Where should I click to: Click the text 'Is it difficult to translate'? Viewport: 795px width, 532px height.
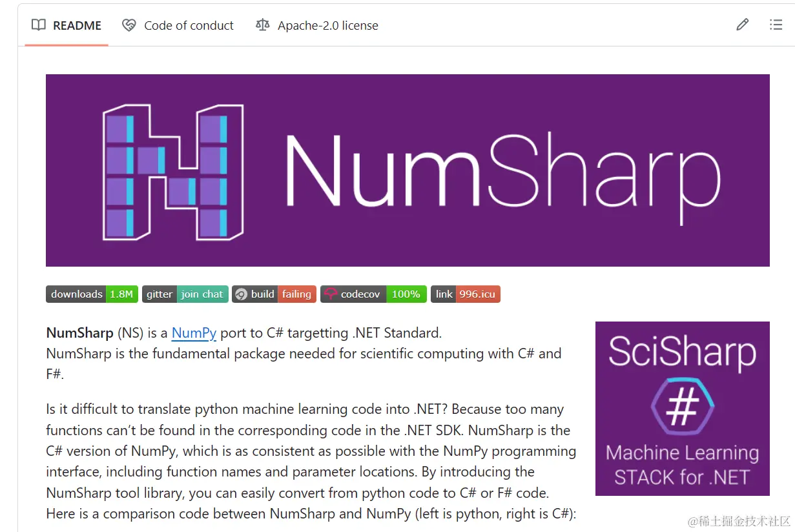118,409
